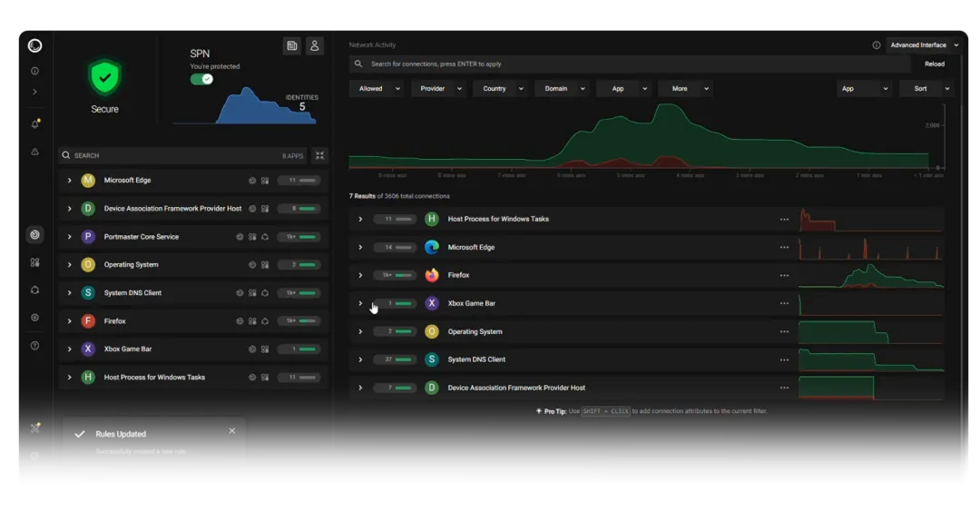The image size is (980, 512).
Task: Open three-dot menu for Host Process for Windows Tasks
Action: (784, 220)
